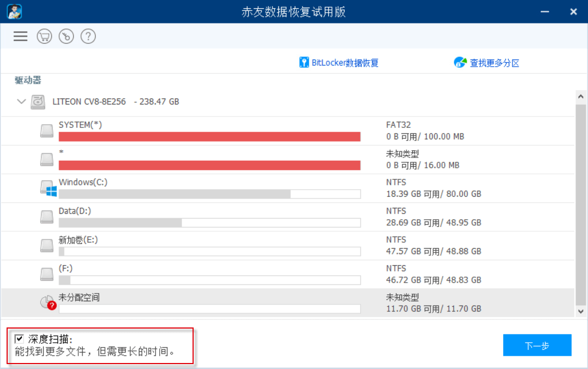The image size is (588, 369).
Task: Open BitLocker数据恢复 link
Action: [345, 63]
